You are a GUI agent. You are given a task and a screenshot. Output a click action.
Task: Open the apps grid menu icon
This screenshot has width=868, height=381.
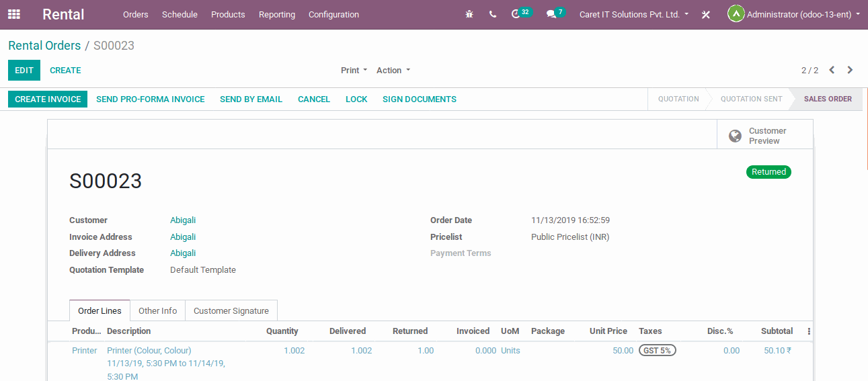click(14, 14)
